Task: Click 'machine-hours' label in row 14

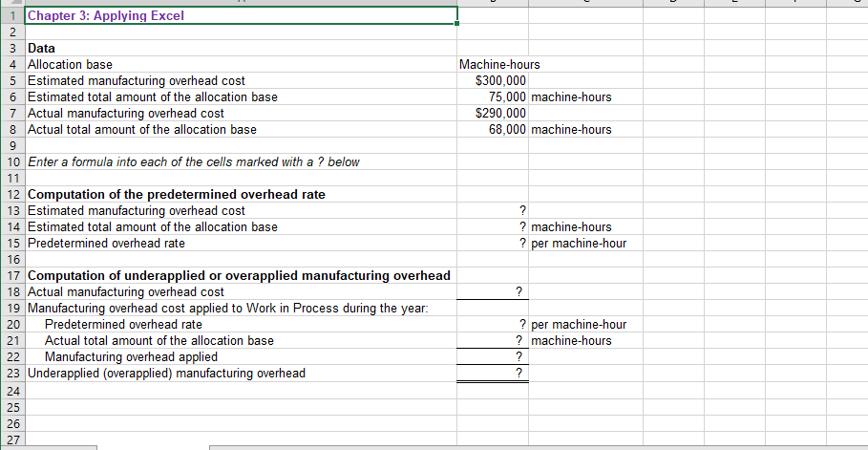Action: click(571, 227)
